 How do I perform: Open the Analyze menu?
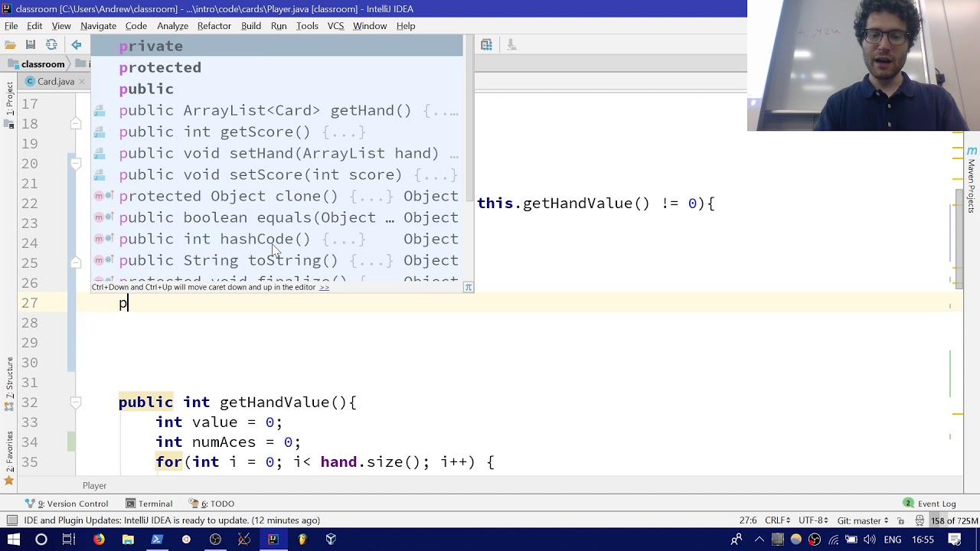172,26
